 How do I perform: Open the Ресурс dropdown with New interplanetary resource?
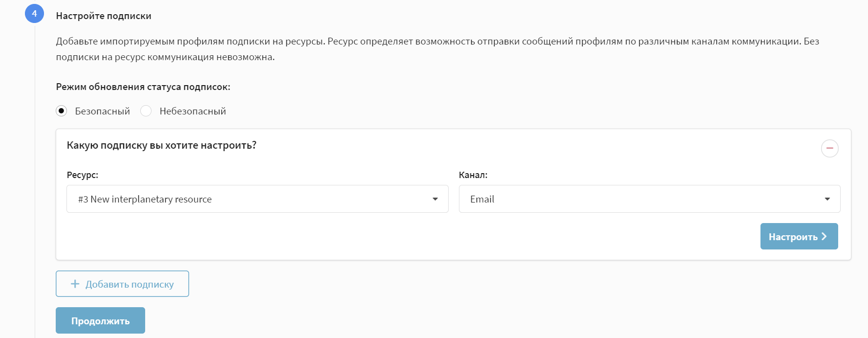[257, 199]
